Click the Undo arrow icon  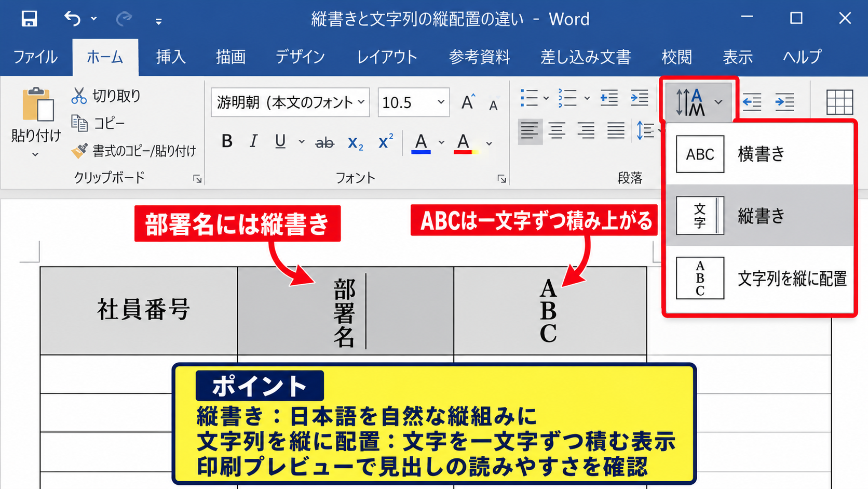point(73,19)
